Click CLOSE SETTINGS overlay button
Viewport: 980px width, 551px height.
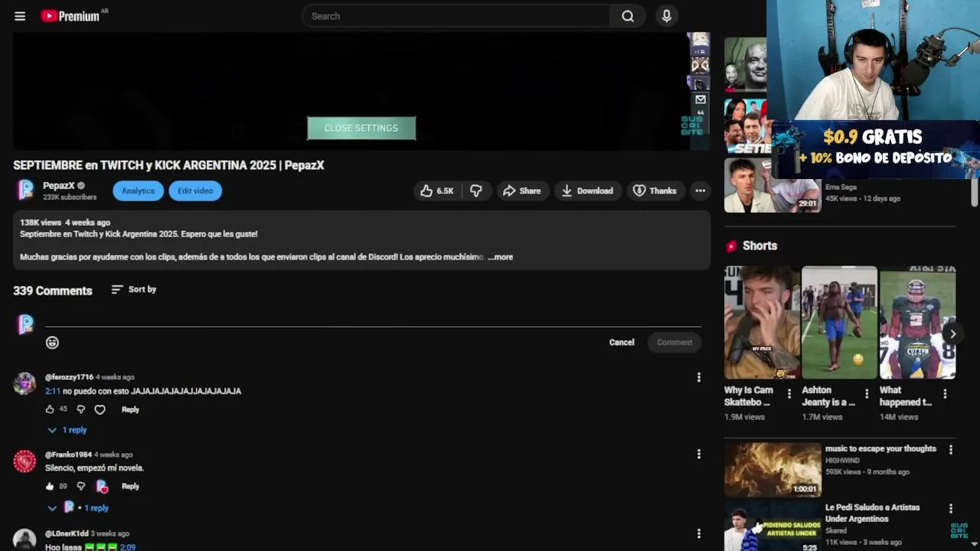click(x=361, y=129)
